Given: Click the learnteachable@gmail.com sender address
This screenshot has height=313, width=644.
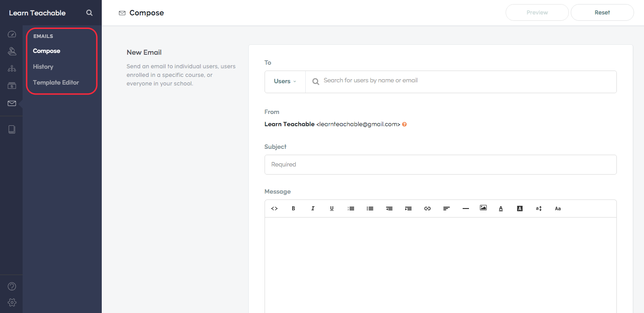Looking at the screenshot, I should click(x=358, y=124).
